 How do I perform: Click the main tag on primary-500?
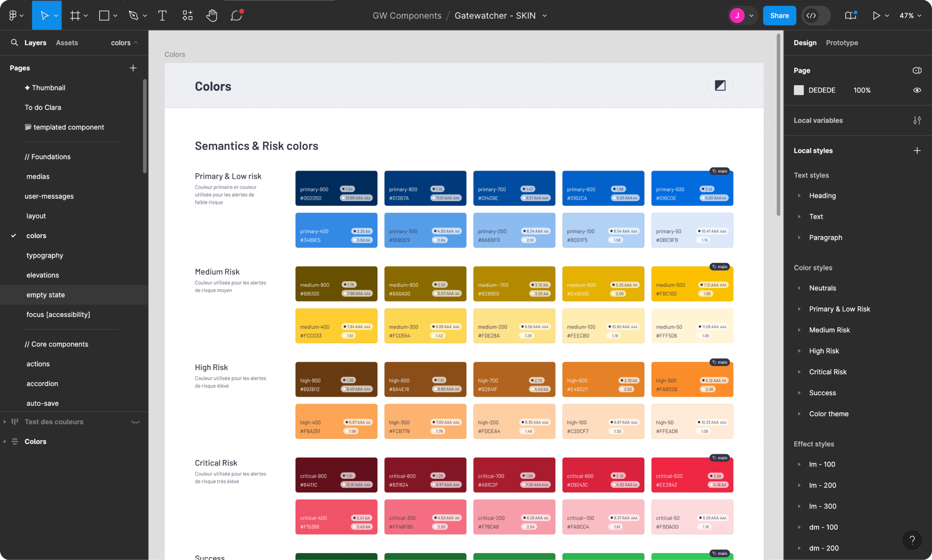[720, 171]
